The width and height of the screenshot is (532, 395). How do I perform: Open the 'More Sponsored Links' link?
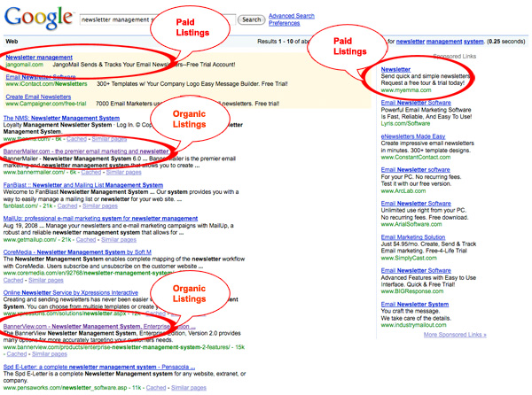coord(455,335)
